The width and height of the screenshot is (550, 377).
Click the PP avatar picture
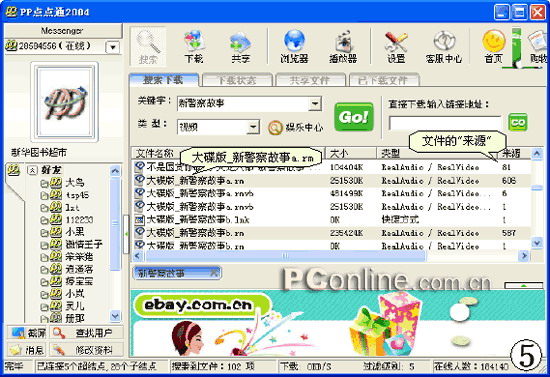[x=65, y=102]
